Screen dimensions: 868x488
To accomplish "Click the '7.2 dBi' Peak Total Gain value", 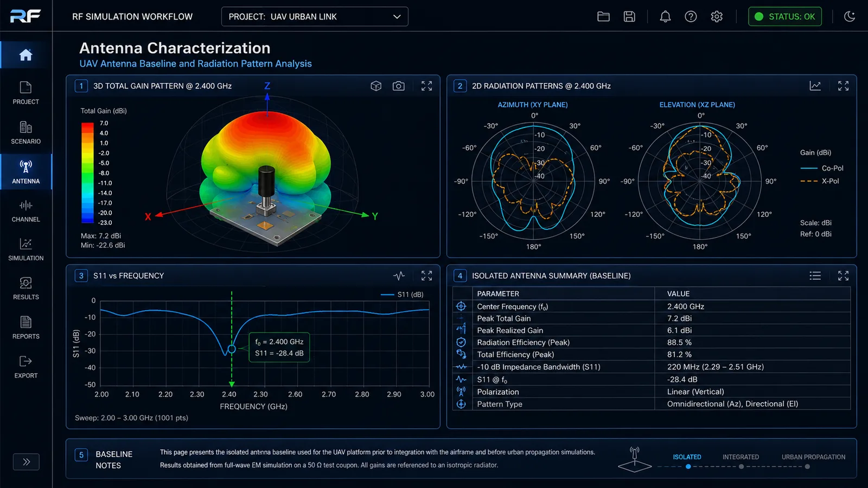I will [x=679, y=318].
